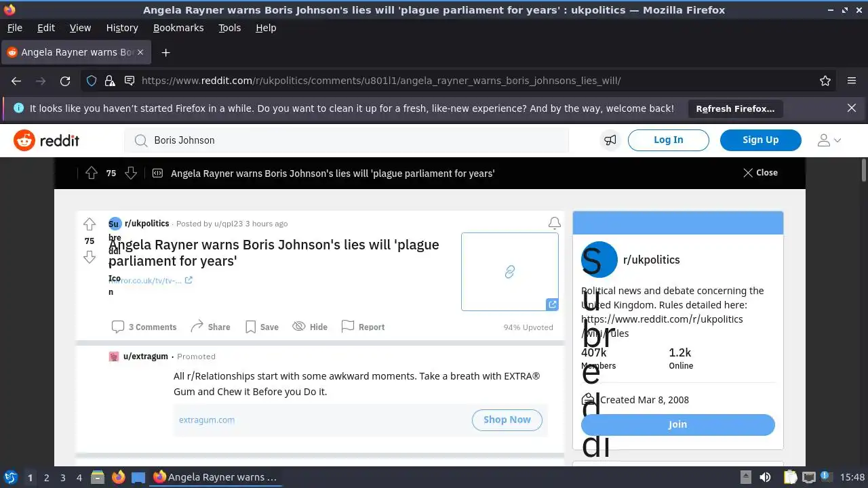Open the Firefox hamburger application menu
This screenshot has height=488, width=868.
pos(852,81)
